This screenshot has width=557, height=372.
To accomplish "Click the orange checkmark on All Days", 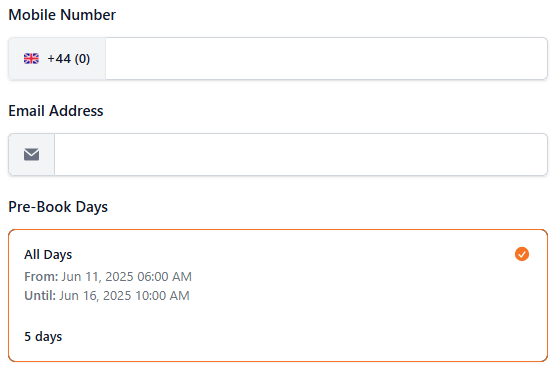I will [521, 254].
